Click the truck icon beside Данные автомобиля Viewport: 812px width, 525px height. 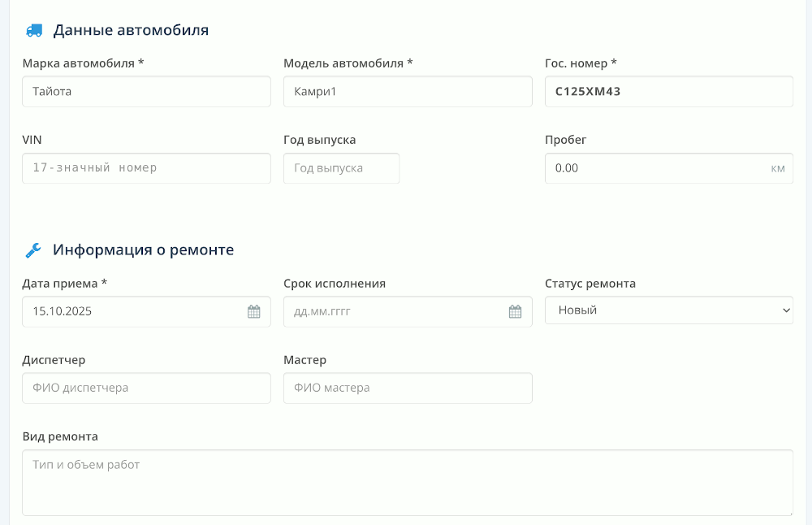(34, 31)
